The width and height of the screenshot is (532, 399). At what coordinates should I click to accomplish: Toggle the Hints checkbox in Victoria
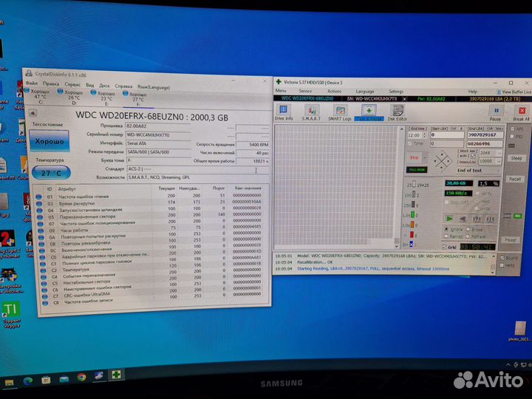(502, 265)
